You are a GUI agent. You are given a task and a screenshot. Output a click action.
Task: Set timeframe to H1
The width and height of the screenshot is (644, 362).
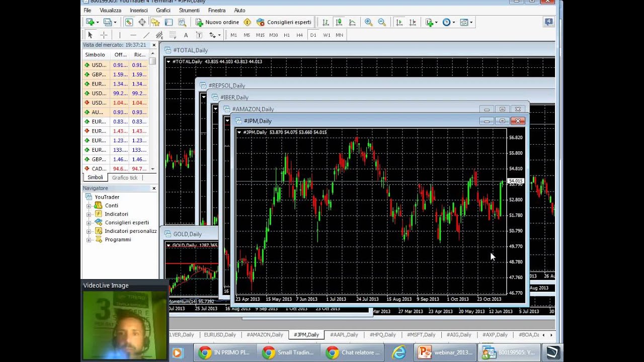(x=287, y=35)
